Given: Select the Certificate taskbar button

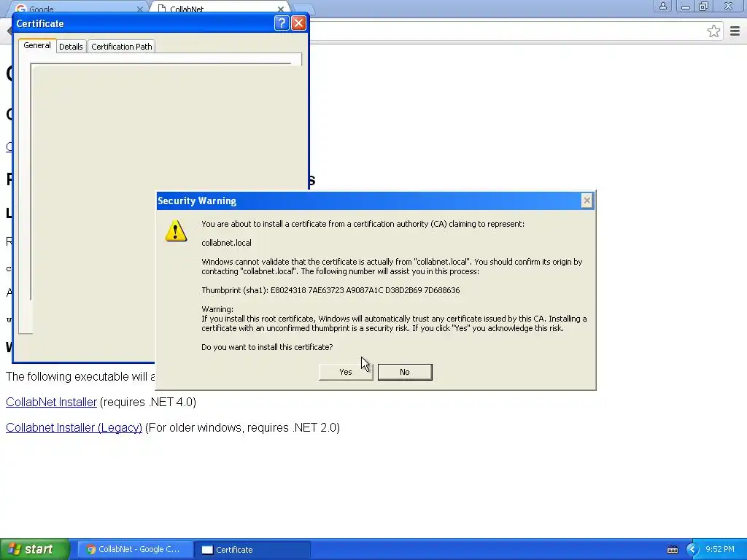Looking at the screenshot, I should click(252, 550).
